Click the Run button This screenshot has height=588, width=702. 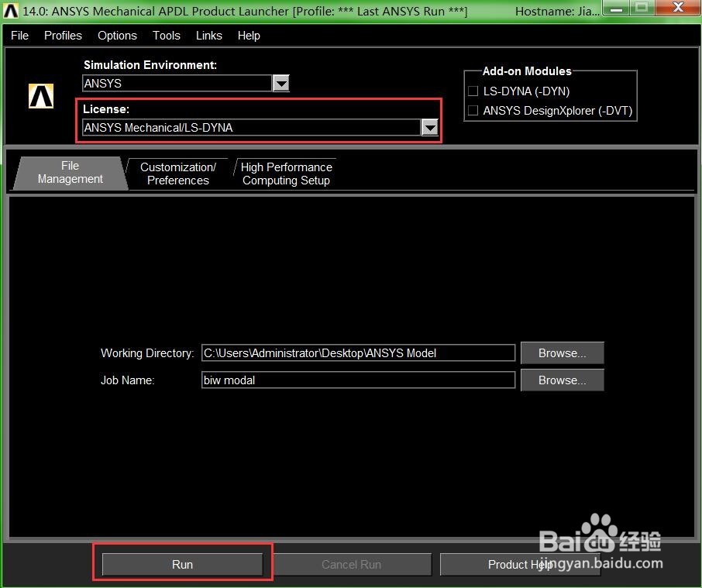point(183,564)
